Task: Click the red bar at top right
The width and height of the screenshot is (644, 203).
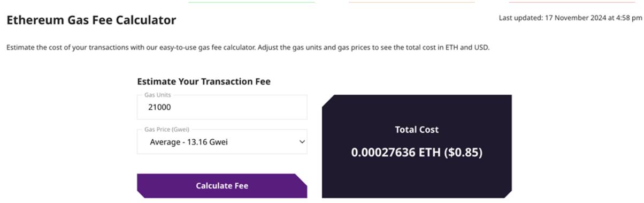Action: [572, 2]
